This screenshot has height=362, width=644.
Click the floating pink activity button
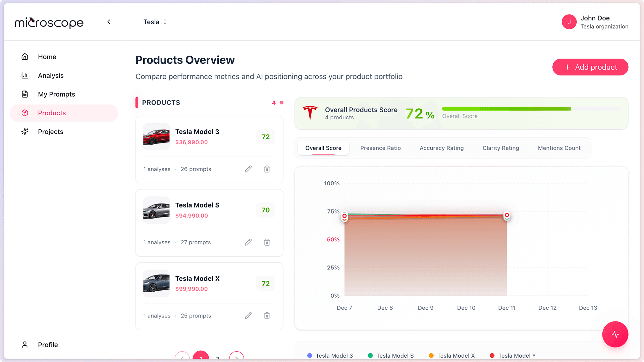pyautogui.click(x=615, y=334)
